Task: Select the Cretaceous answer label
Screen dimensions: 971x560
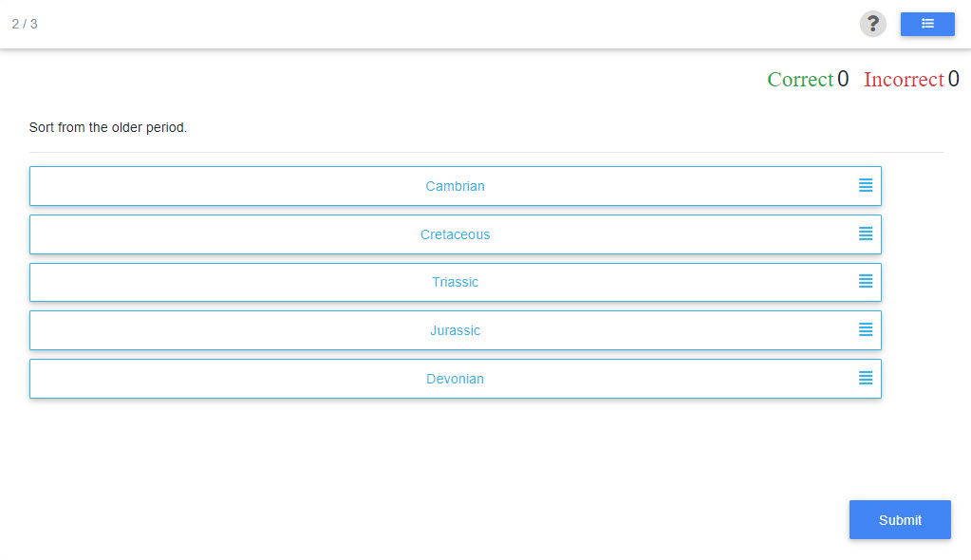Action: click(455, 234)
